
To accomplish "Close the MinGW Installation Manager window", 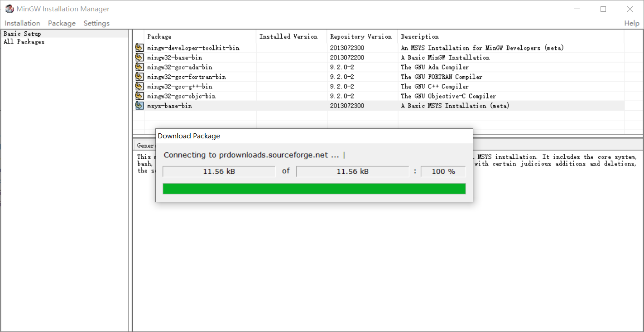I will point(630,9).
